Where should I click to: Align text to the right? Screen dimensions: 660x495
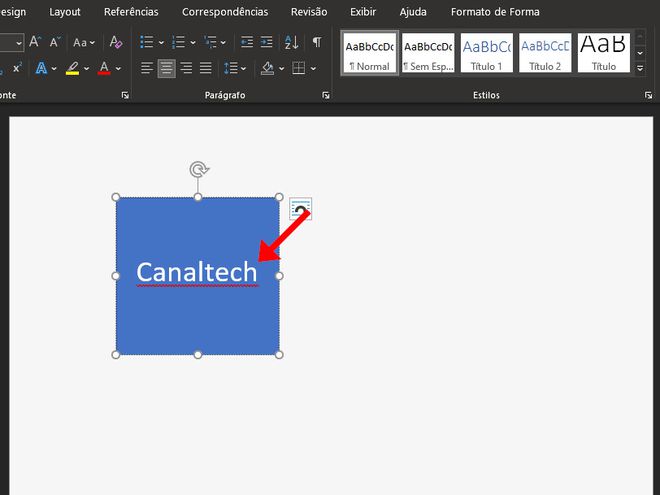[x=186, y=68]
